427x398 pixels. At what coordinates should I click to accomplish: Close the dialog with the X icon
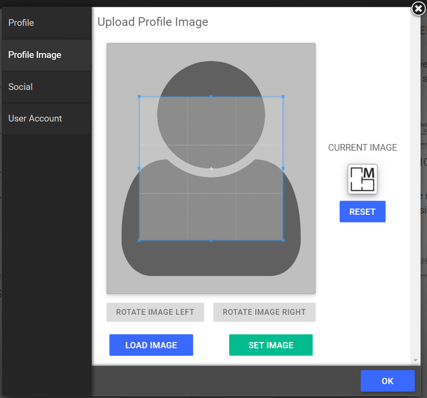418,8
